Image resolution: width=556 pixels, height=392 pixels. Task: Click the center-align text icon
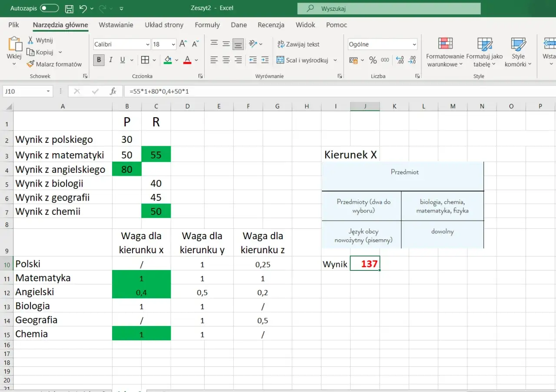(x=225, y=60)
